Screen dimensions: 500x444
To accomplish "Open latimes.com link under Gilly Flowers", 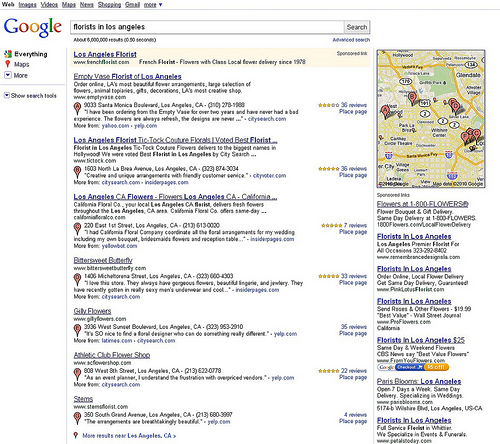I will [x=117, y=340].
